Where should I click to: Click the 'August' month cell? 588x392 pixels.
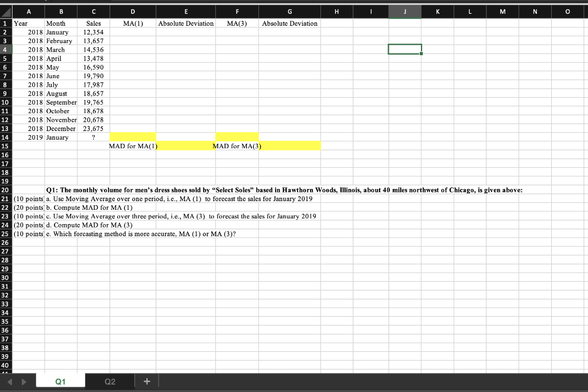point(61,94)
